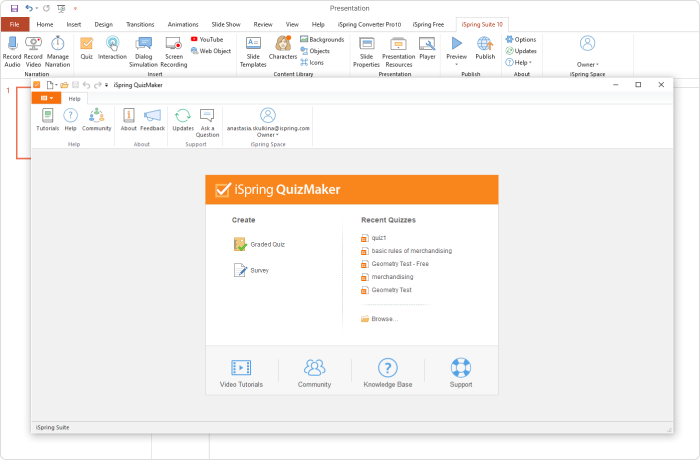This screenshot has width=700, height=460.
Task: Open recent quiz 'merchandising'
Action: click(x=387, y=276)
